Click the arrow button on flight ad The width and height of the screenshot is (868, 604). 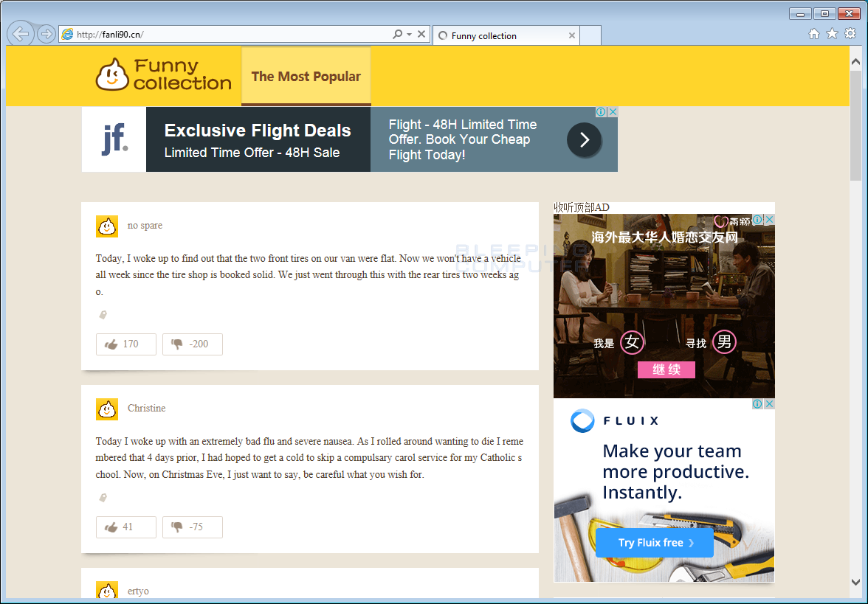click(584, 139)
